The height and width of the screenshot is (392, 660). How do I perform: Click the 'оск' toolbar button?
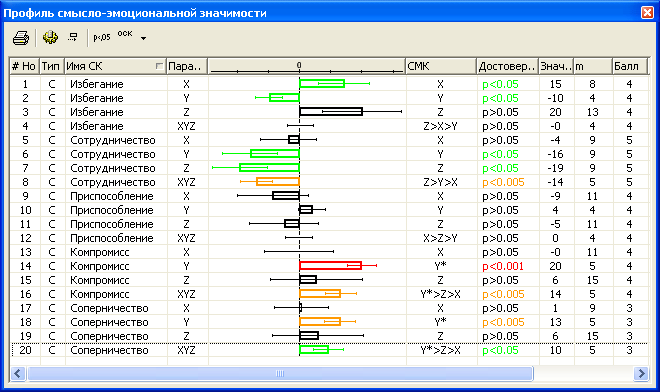pyautogui.click(x=125, y=34)
